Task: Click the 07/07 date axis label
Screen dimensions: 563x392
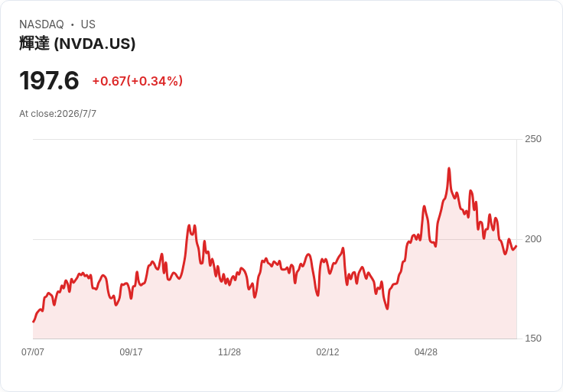Action: [x=33, y=352]
